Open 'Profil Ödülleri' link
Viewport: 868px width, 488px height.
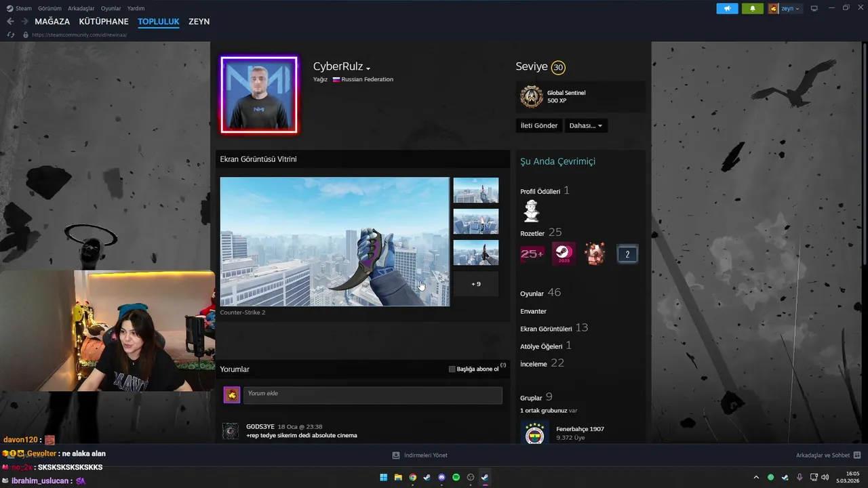coord(540,192)
